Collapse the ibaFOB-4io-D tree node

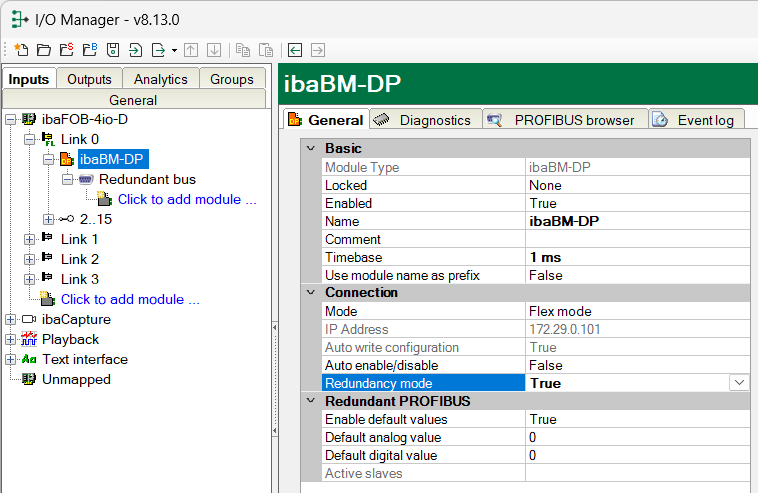pos(11,119)
